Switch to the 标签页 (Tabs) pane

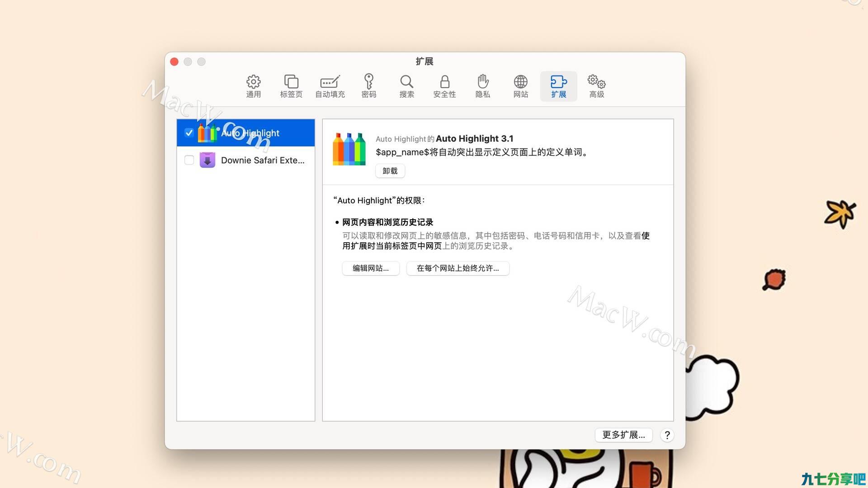(291, 86)
